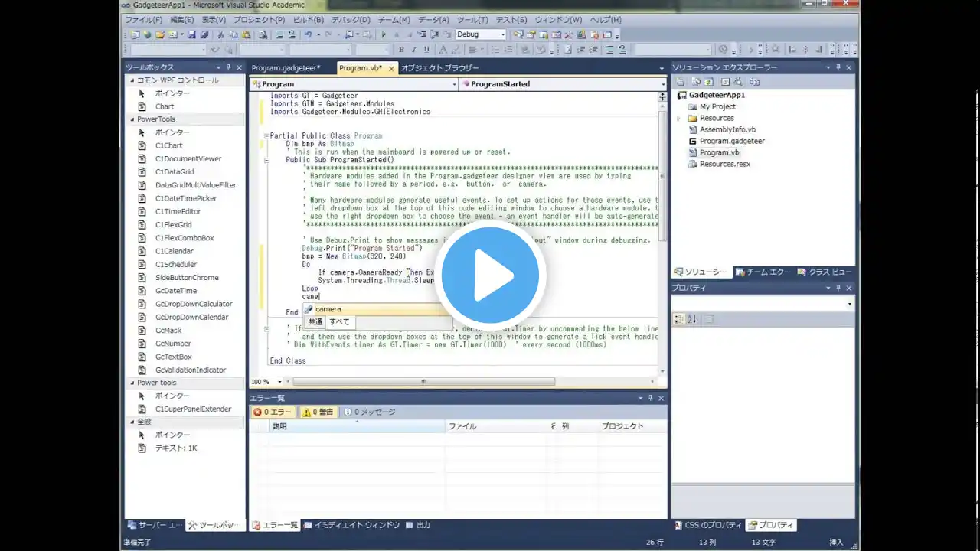Switch to the イミディエイト ウィンドウ tab
Viewport: 980px width, 551px height.
(351, 525)
